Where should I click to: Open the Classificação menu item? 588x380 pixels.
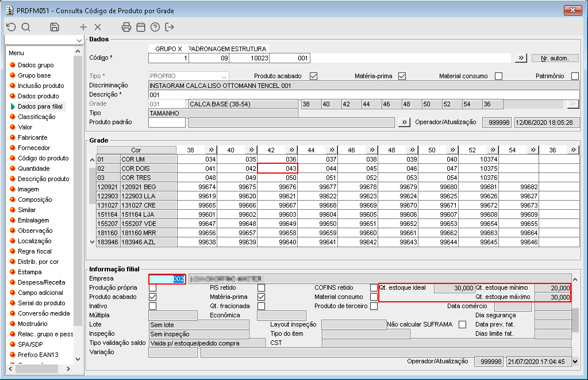click(36, 117)
